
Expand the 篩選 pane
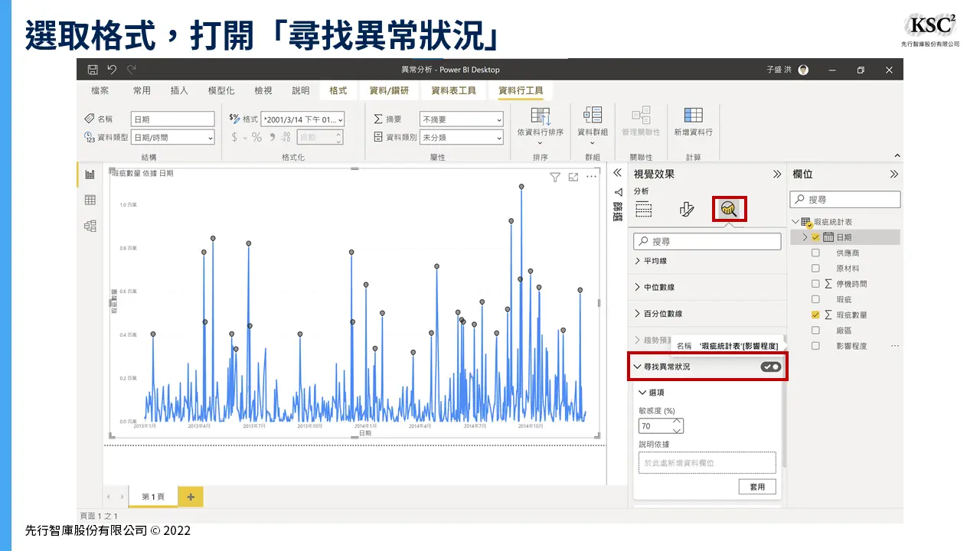coord(617,174)
